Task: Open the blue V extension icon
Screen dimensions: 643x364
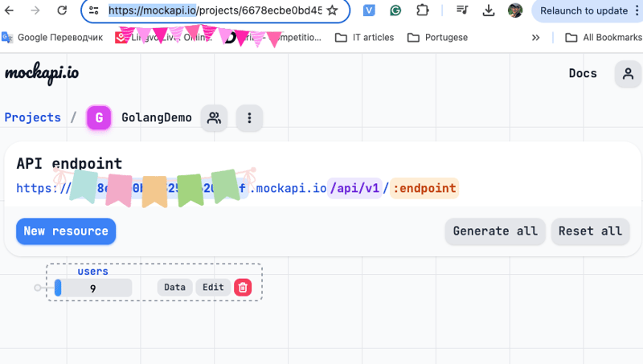Action: pos(369,10)
